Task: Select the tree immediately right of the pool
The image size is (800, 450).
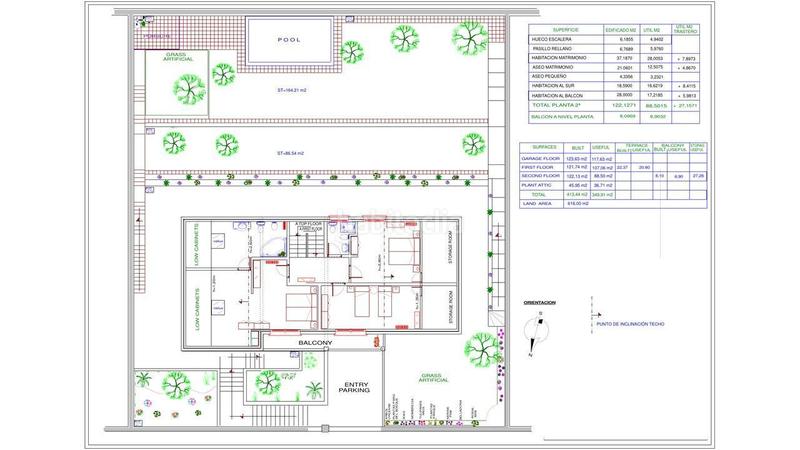Action: pos(403,40)
